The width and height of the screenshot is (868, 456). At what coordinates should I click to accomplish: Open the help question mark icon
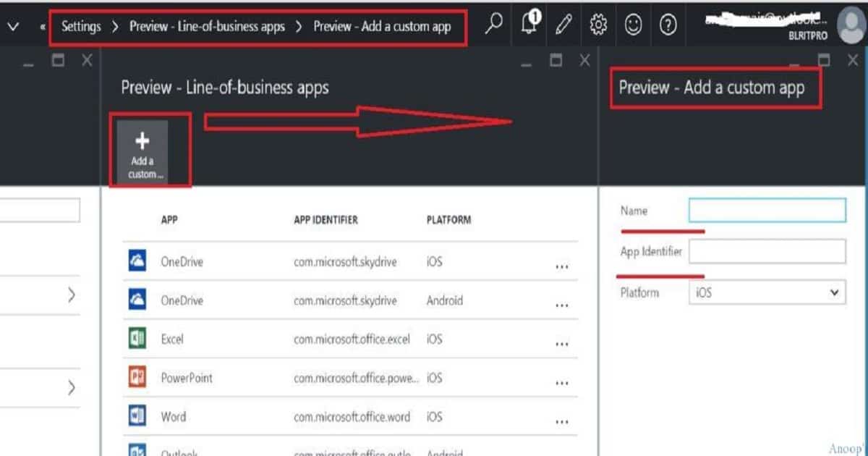tap(668, 25)
